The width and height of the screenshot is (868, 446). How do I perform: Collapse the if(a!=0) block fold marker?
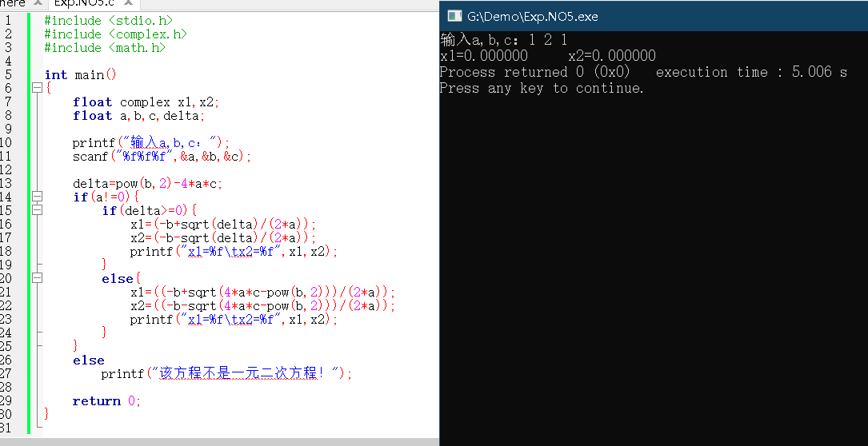(37, 197)
